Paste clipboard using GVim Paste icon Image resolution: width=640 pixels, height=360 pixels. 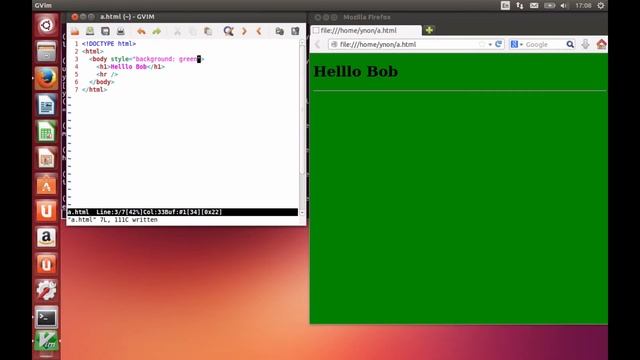point(208,31)
